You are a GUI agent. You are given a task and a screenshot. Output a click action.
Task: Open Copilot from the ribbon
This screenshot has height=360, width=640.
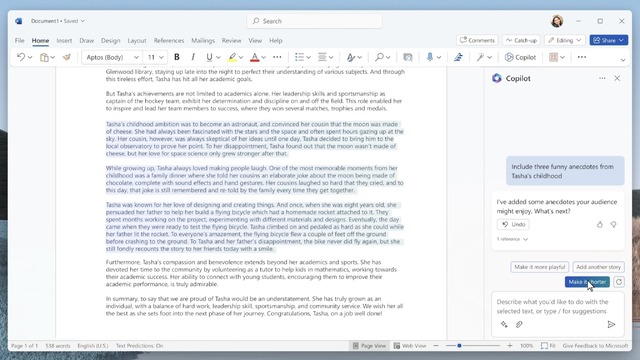coord(520,58)
